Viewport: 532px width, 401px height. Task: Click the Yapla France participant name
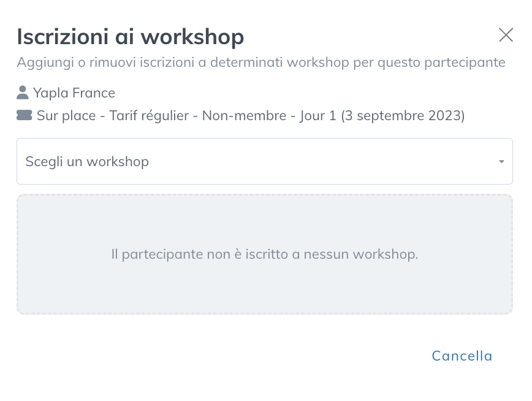[74, 93]
